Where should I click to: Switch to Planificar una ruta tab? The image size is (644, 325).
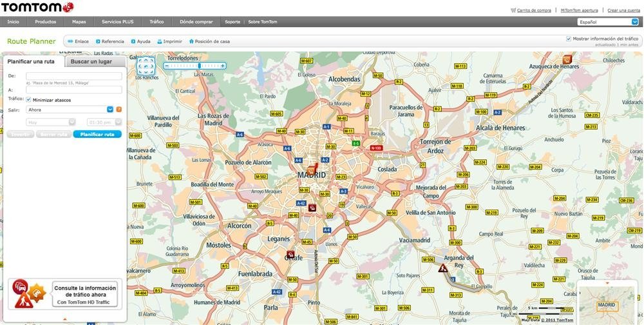[31, 61]
